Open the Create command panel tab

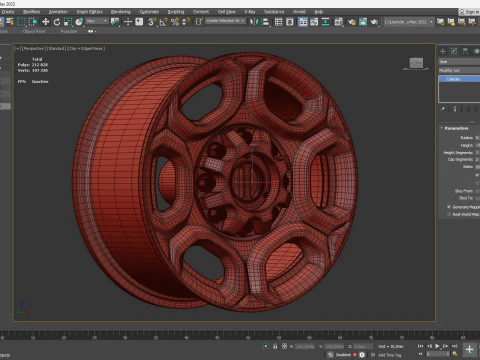(443, 51)
